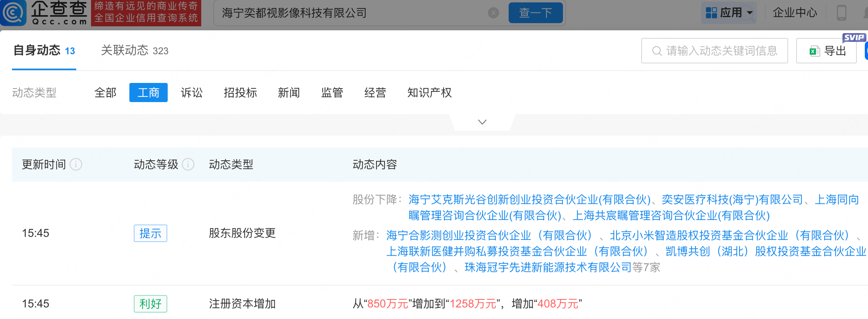
Task: Select the 动态内容 column header
Action: [375, 164]
